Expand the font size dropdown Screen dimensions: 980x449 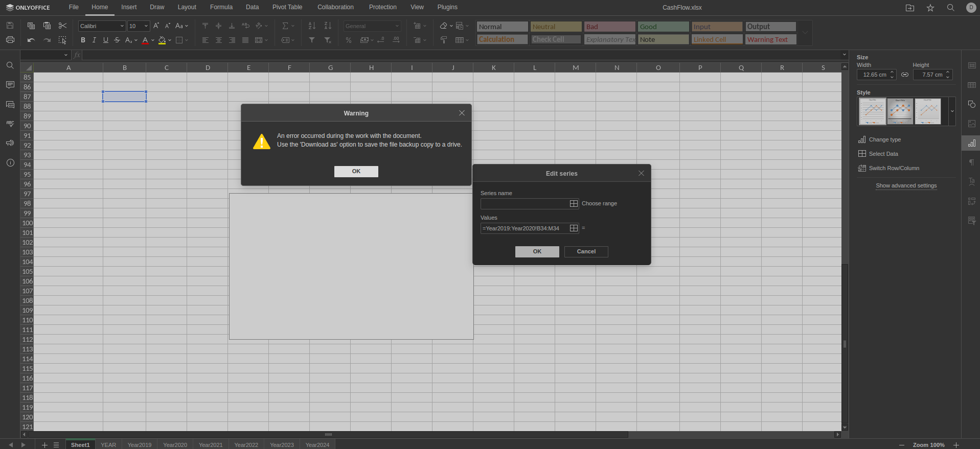(x=146, y=26)
